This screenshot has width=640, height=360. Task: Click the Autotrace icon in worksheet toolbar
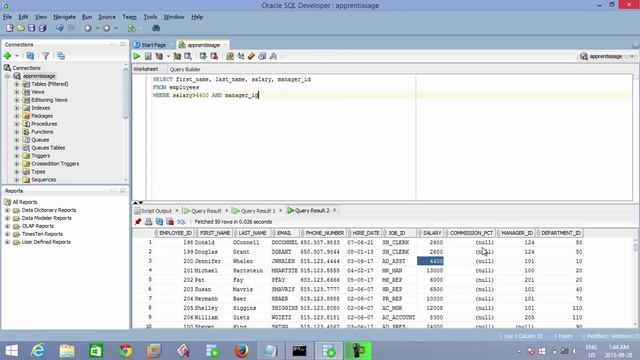pos(177,56)
